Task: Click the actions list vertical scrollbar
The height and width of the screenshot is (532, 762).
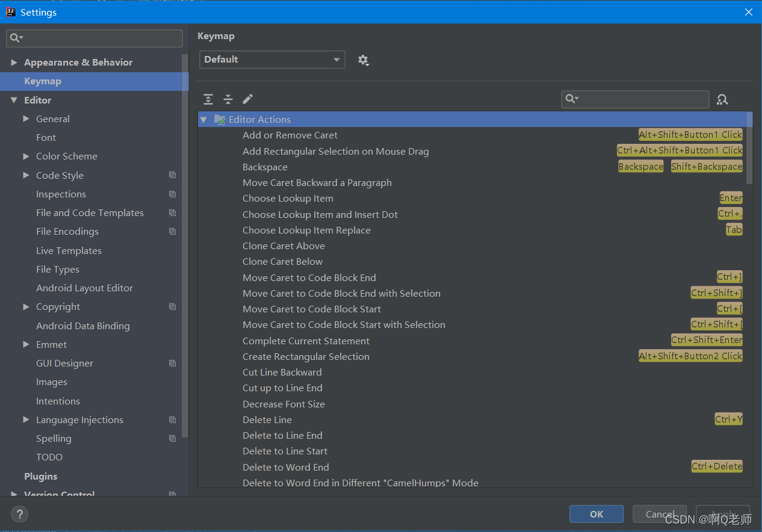Action: point(749,147)
